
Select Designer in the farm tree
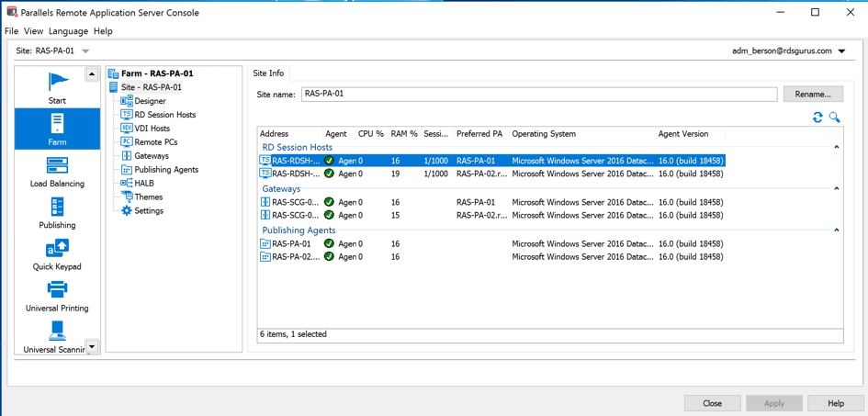150,101
